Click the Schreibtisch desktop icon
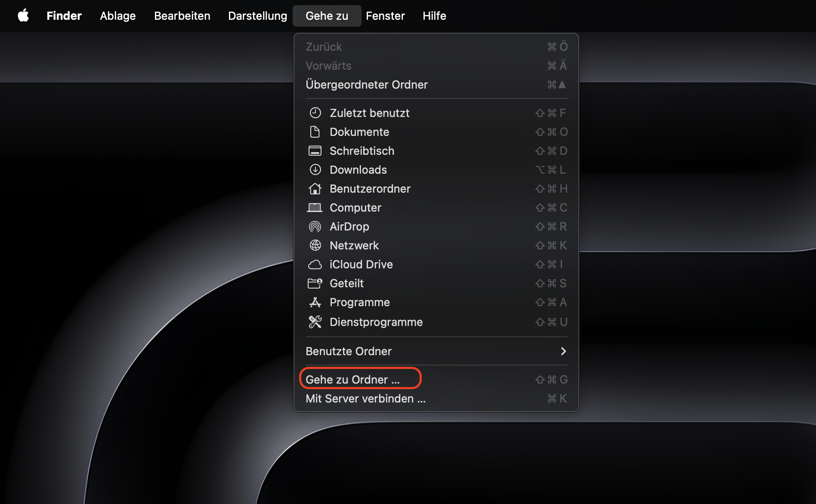Screen dimensions: 816x504 click(315, 151)
